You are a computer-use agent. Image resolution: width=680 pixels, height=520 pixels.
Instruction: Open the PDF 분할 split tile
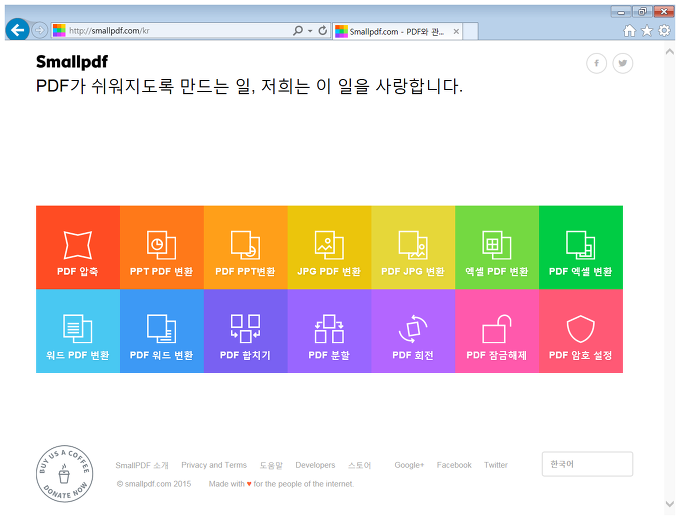pyautogui.click(x=329, y=331)
